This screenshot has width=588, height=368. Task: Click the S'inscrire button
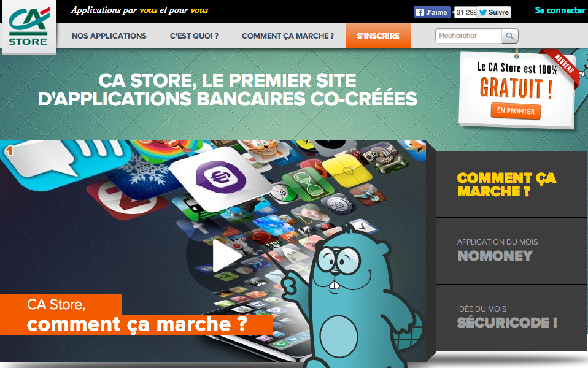pyautogui.click(x=378, y=36)
